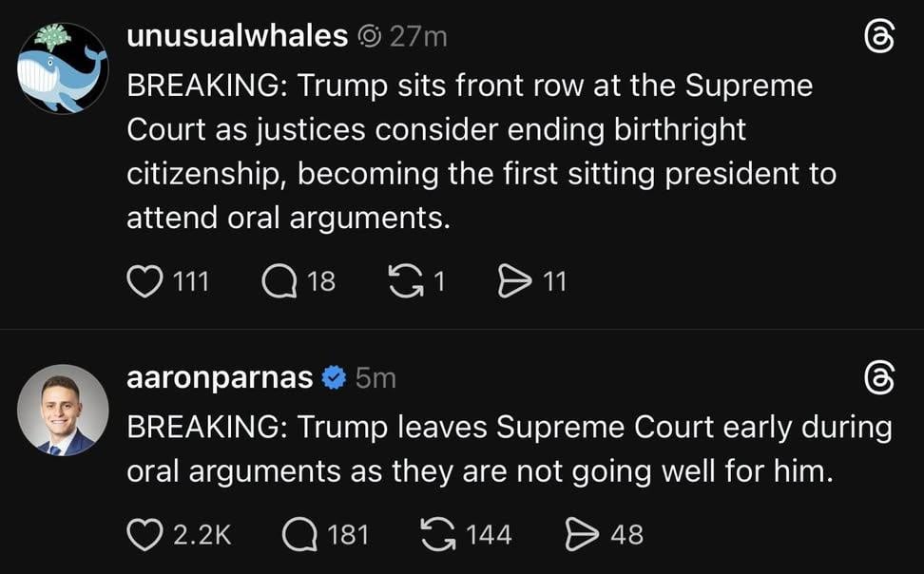Click the blue verified badge beside aaronparnas

(334, 377)
